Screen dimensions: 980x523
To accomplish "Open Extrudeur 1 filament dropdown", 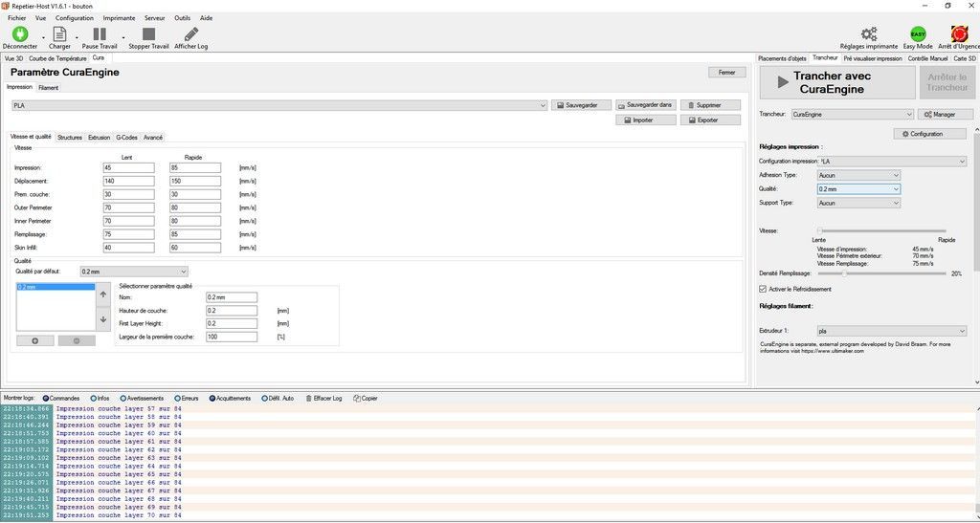I will pos(892,331).
